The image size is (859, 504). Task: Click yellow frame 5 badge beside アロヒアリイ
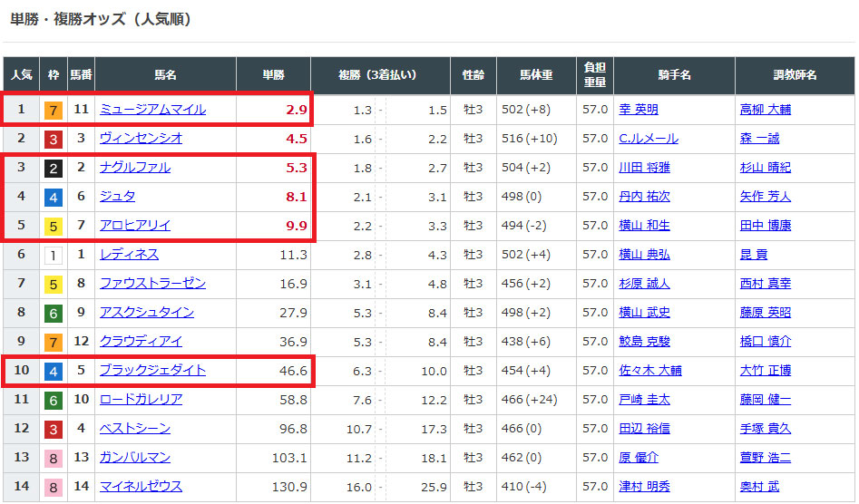click(x=54, y=226)
